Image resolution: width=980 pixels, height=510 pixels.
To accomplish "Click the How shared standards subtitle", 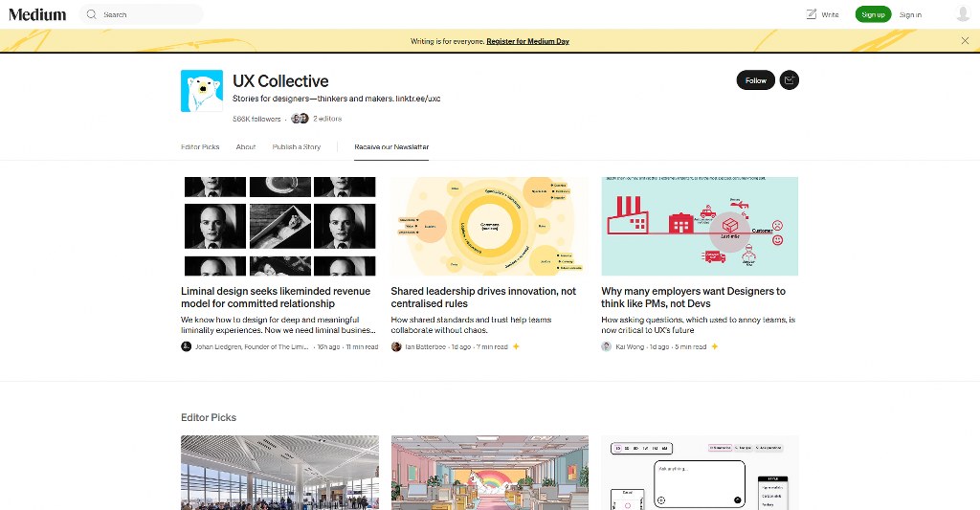I will click(x=471, y=325).
